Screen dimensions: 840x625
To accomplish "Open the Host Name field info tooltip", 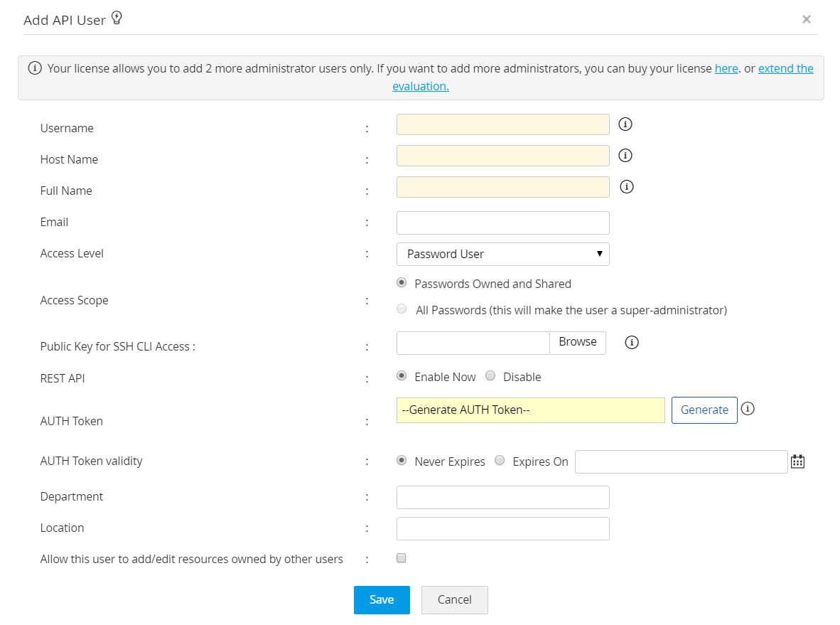I will pos(625,155).
